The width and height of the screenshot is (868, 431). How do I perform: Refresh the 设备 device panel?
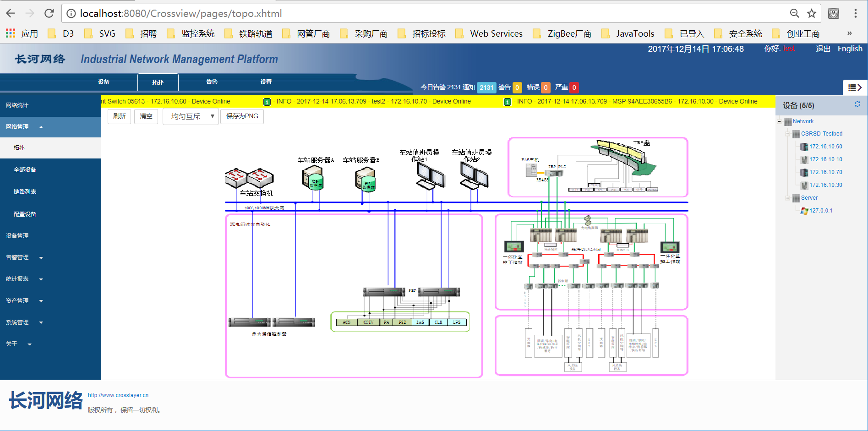(857, 104)
